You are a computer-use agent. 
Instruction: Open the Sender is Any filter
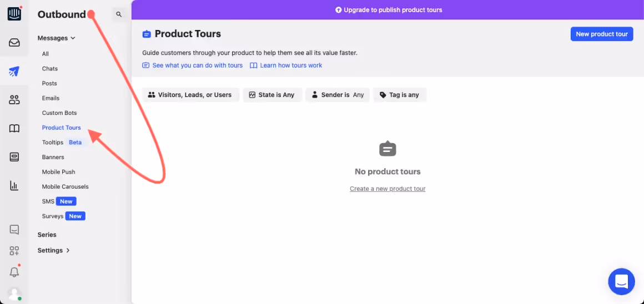pyautogui.click(x=338, y=95)
